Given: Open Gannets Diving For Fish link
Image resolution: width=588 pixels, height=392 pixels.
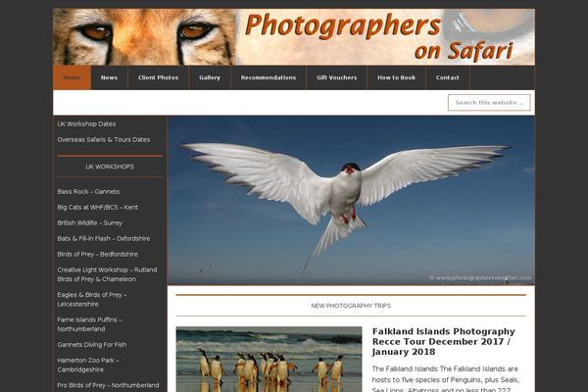Looking at the screenshot, I should pyautogui.click(x=92, y=345).
